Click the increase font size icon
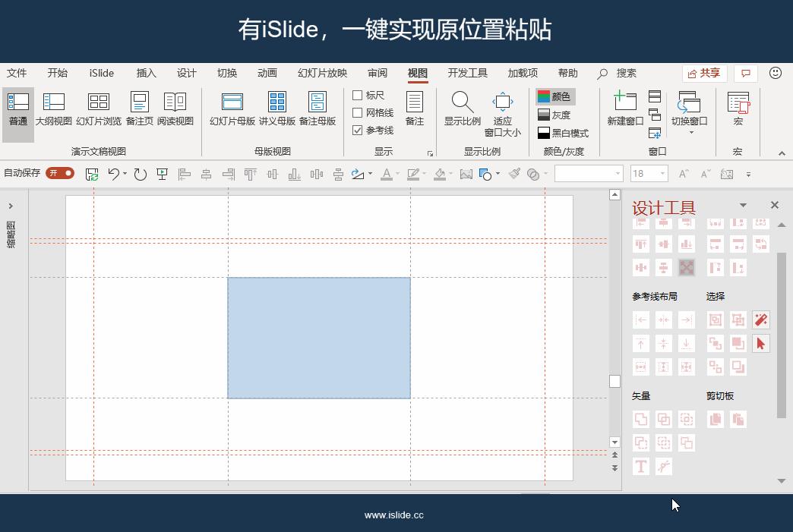The height and width of the screenshot is (532, 793). [684, 175]
